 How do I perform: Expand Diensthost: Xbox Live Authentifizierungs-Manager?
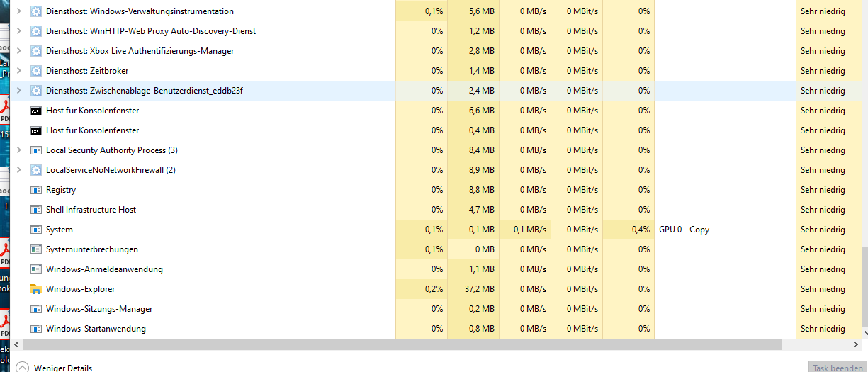coord(18,51)
